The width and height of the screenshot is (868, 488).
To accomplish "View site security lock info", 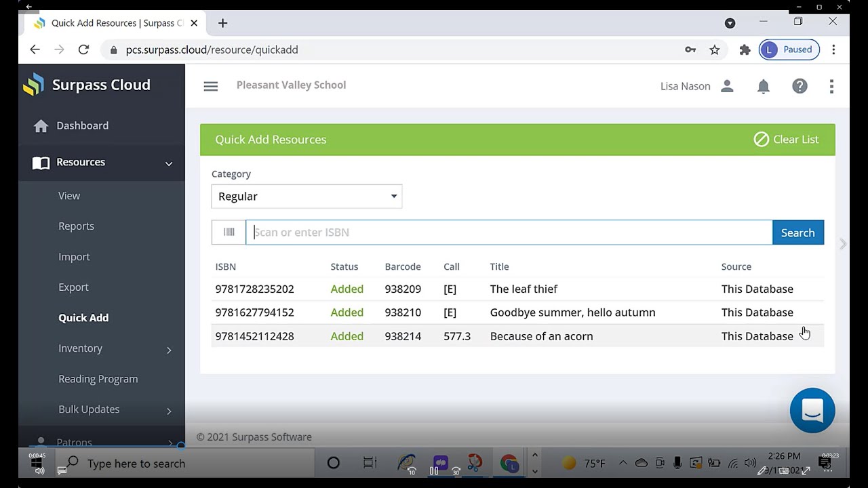I will click(113, 50).
